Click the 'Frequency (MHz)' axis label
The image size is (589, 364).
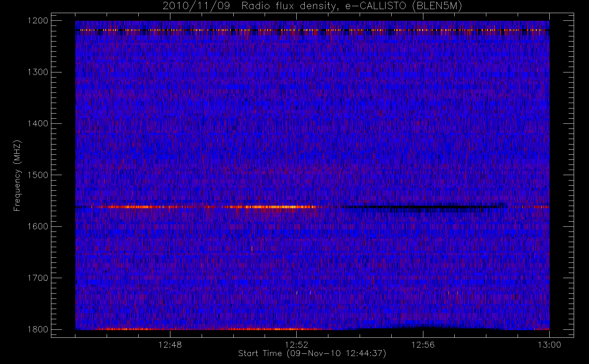tap(17, 175)
